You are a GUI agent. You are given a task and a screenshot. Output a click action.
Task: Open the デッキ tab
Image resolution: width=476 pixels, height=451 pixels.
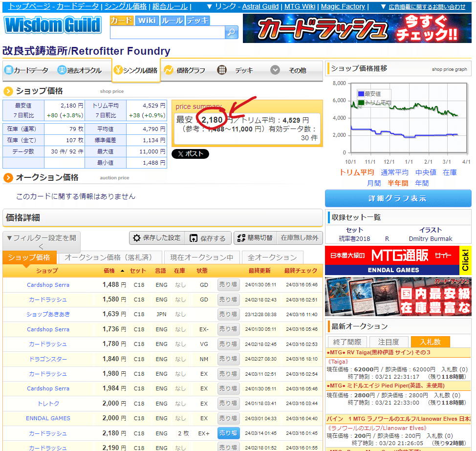point(235,70)
